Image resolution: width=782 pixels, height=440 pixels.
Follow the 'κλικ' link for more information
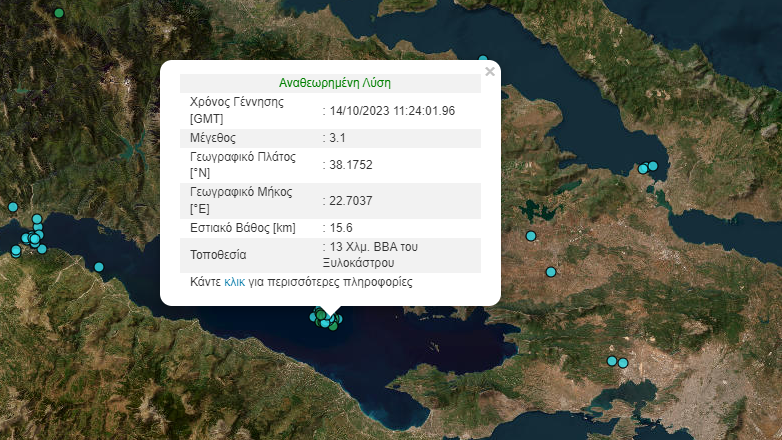click(234, 282)
